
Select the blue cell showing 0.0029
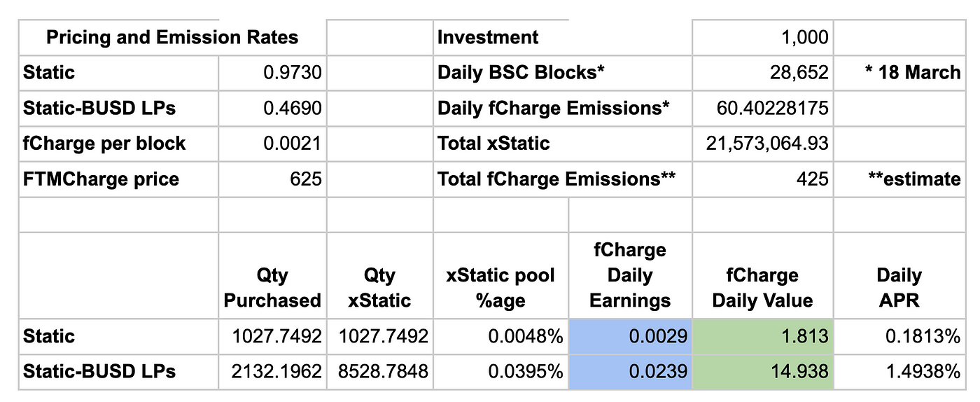click(x=630, y=336)
